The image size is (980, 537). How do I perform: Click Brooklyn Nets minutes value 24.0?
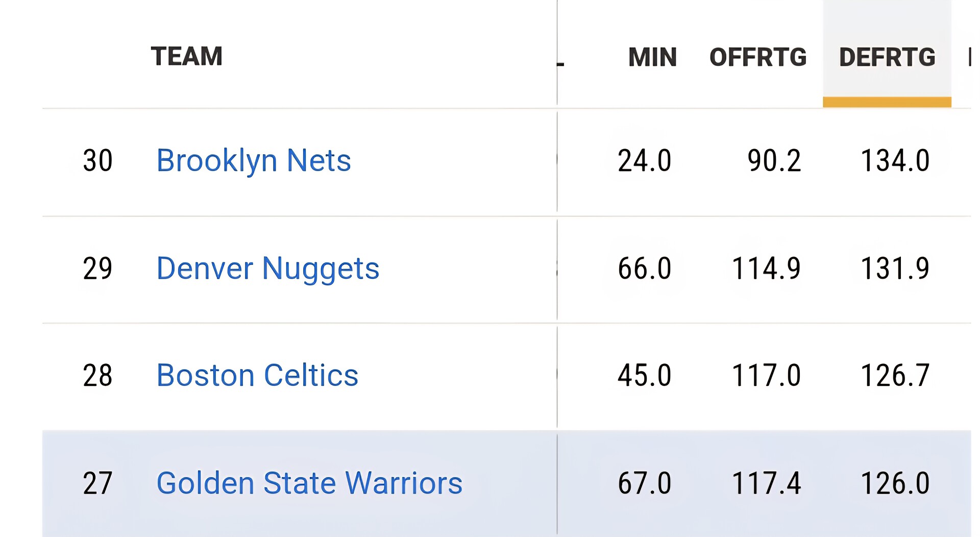(x=645, y=161)
